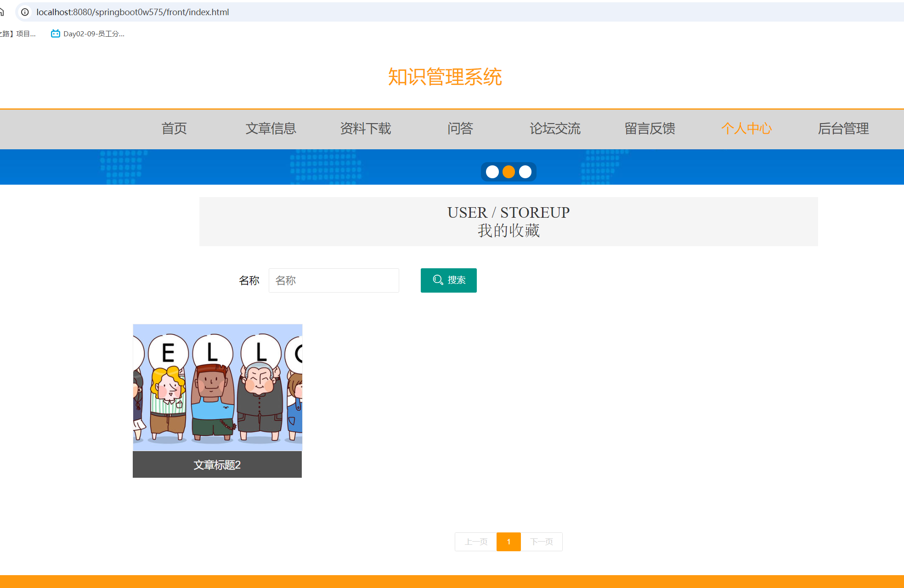Screen dimensions: 904x588
Task: Select the third carousel indicator dot
Action: tap(525, 171)
